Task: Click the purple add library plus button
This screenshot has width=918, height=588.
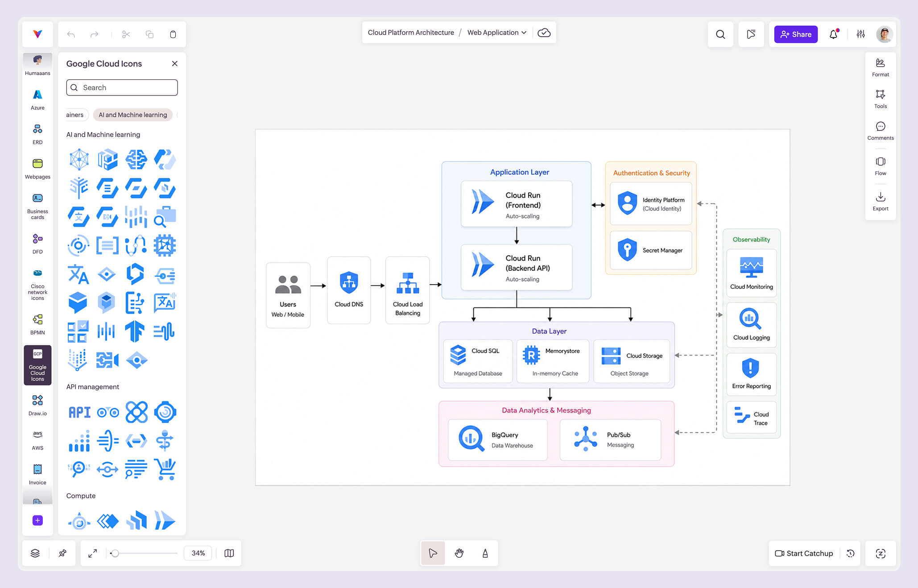Action: click(x=37, y=520)
